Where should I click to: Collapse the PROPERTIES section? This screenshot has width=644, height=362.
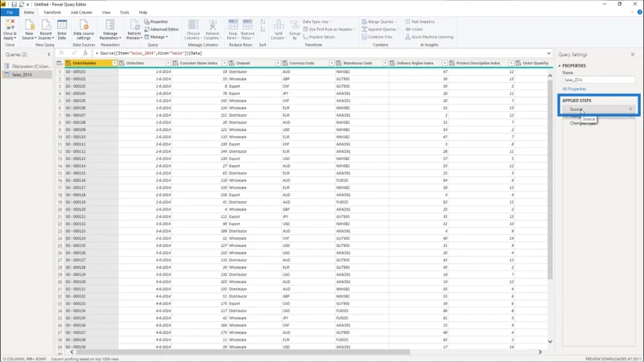[559, 66]
